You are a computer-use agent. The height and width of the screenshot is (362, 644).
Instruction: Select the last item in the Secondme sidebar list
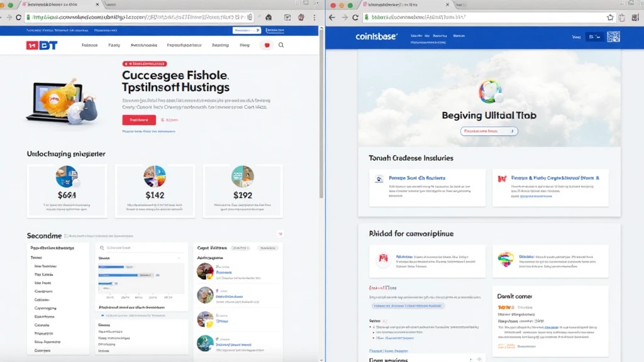(x=42, y=351)
